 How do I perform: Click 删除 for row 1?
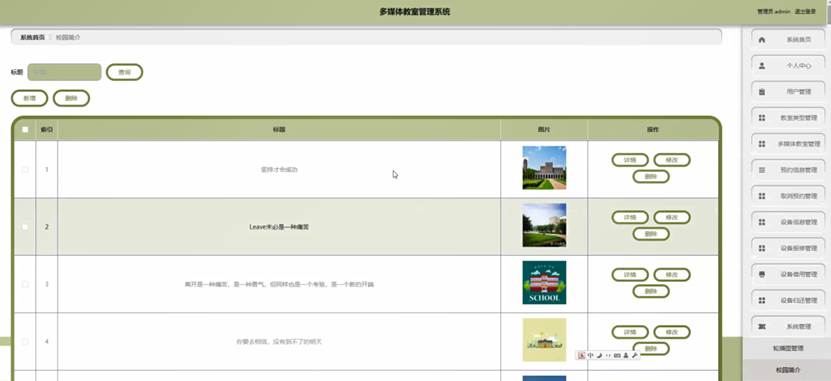651,177
